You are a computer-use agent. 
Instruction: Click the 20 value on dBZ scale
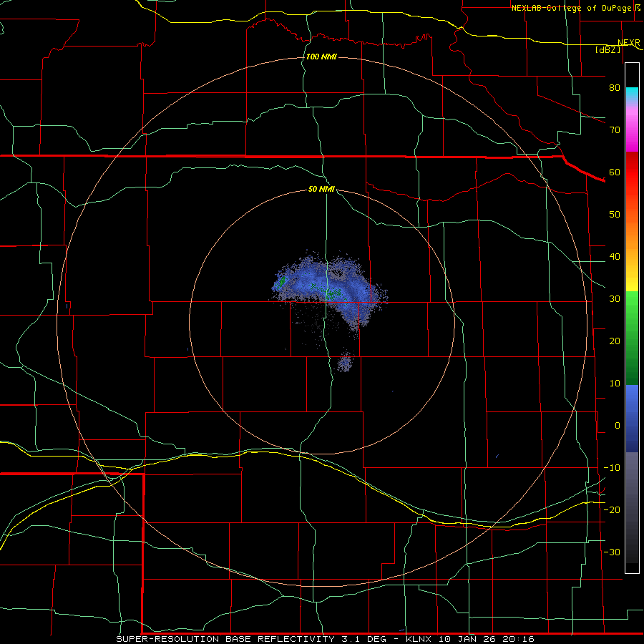[615, 341]
